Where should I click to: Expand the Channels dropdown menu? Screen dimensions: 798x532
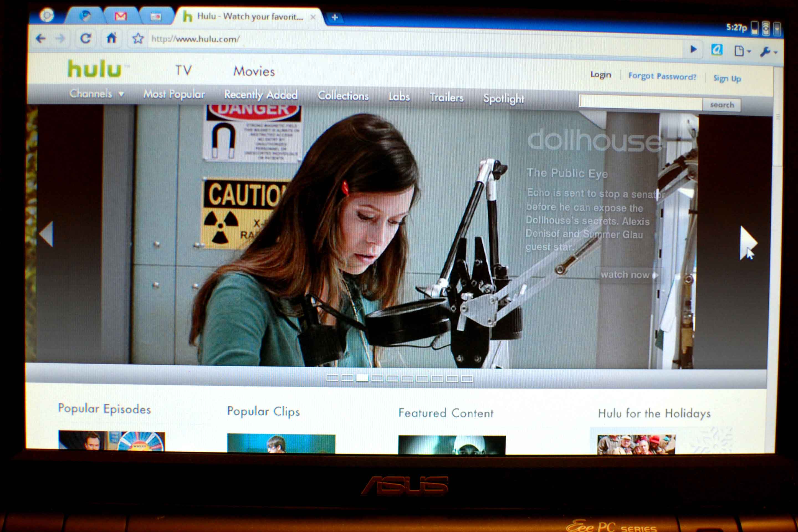(x=97, y=93)
